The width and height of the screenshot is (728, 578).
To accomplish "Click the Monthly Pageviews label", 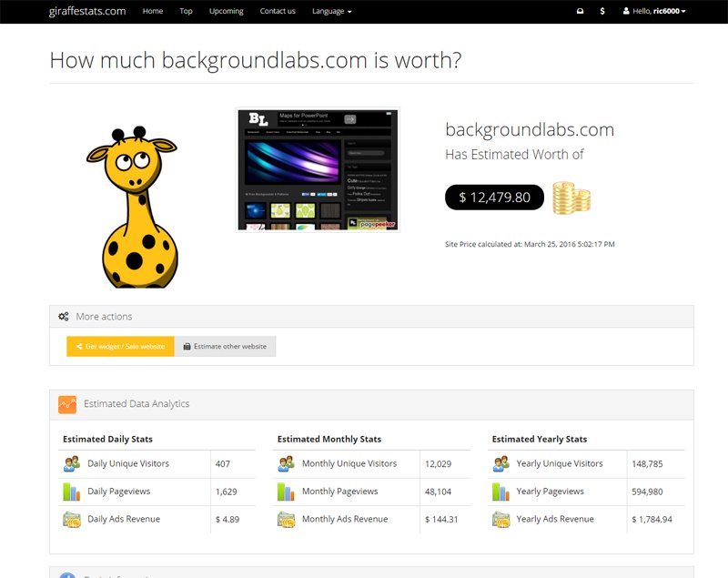I will pyautogui.click(x=339, y=492).
